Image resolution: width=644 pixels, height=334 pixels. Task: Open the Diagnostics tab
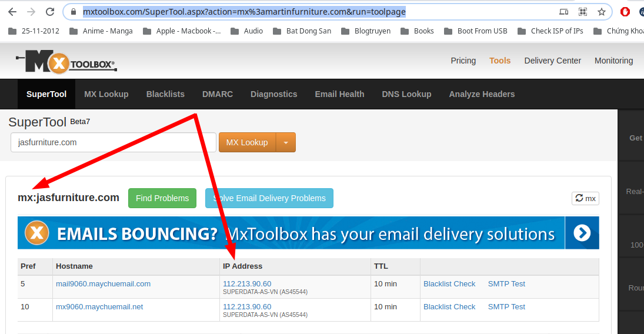coord(273,94)
